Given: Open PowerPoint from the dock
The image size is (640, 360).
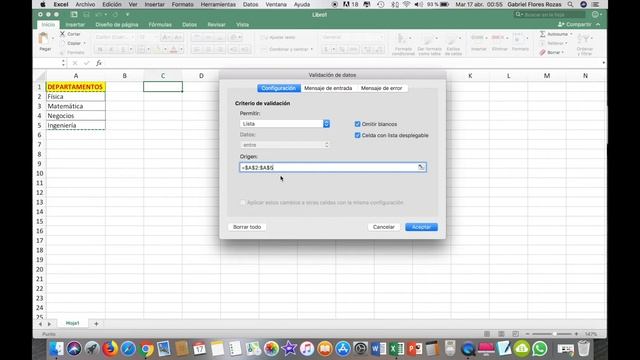Looking at the screenshot, I should click(x=414, y=349).
